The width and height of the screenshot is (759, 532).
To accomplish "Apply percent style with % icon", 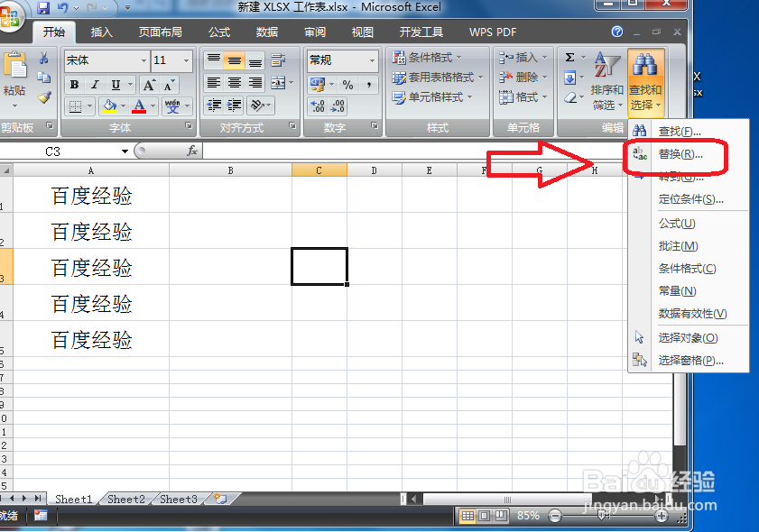I will 347,85.
